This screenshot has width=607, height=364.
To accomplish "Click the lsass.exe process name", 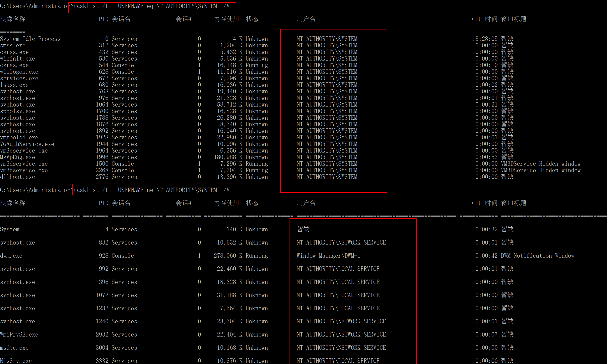I will click(14, 85).
